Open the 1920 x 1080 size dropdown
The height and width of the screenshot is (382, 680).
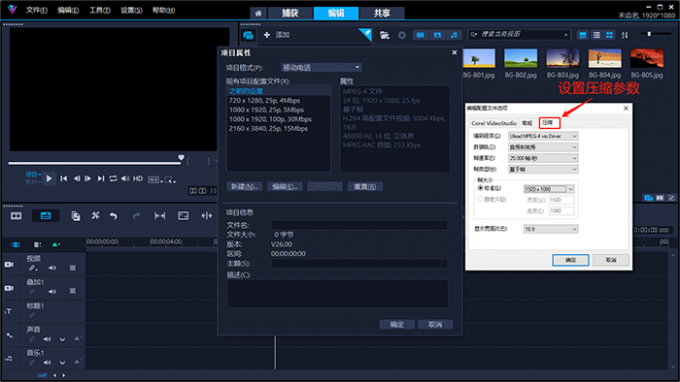[x=549, y=189]
